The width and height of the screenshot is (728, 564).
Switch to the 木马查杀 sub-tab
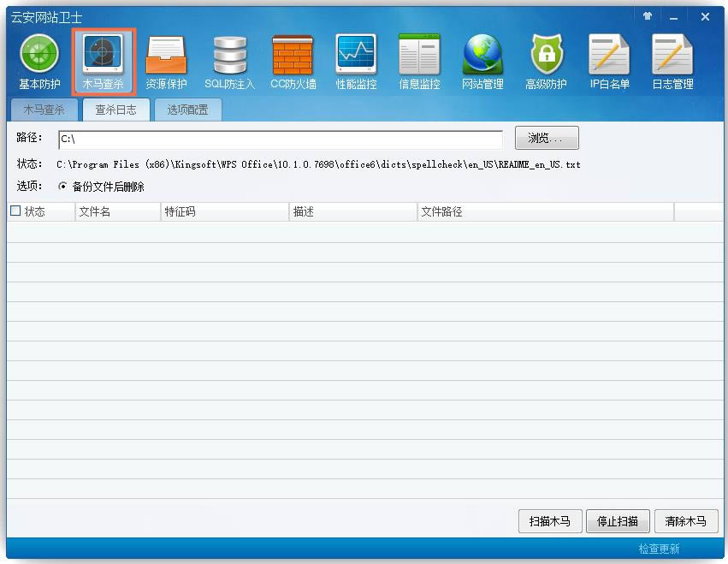[44, 110]
